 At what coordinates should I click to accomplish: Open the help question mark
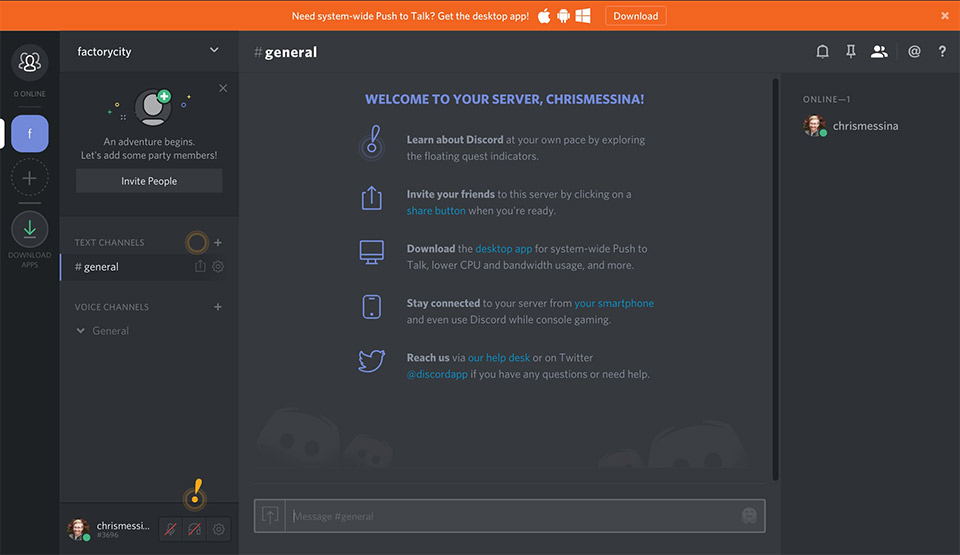[x=942, y=51]
